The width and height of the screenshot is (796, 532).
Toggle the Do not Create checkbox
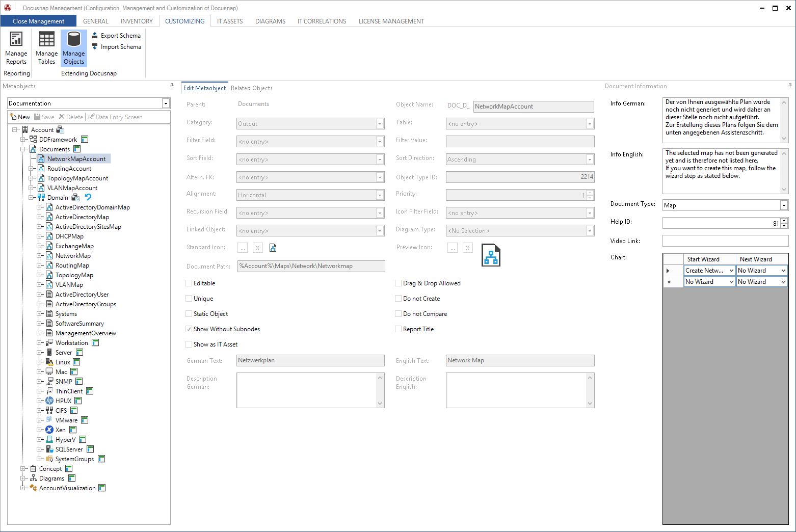click(x=399, y=298)
